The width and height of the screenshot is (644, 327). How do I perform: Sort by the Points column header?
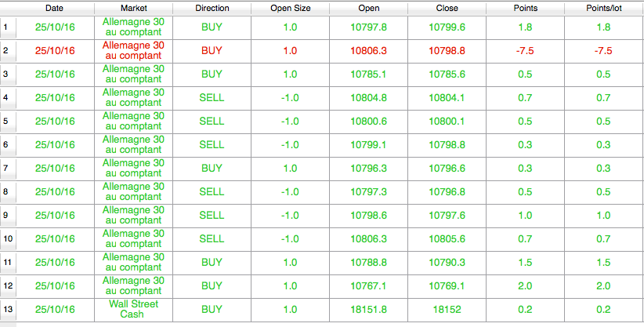525,8
